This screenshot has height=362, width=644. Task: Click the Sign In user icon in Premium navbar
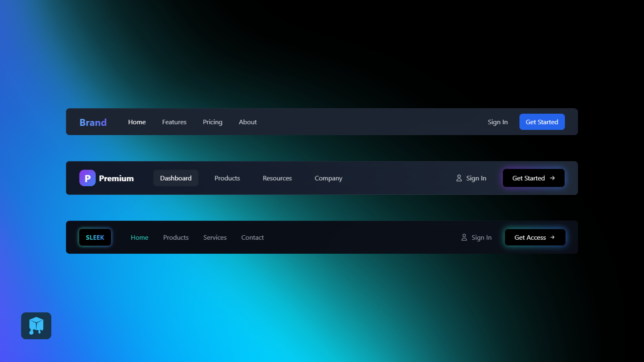pyautogui.click(x=459, y=178)
